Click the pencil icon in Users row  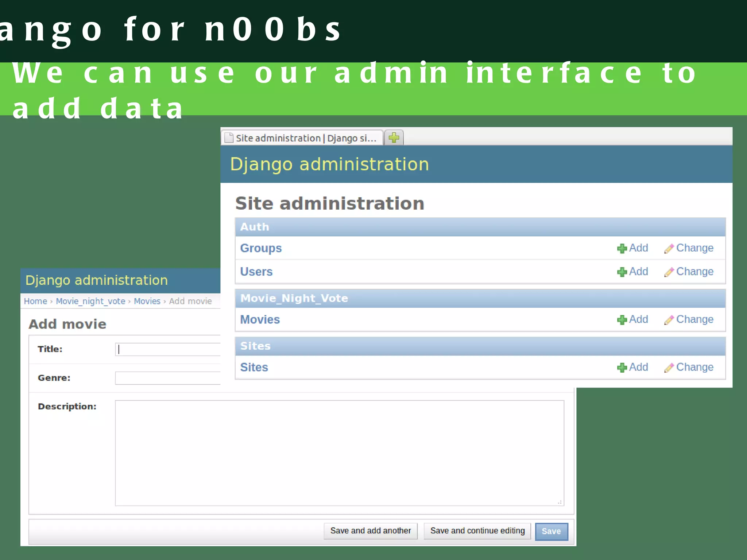(669, 272)
